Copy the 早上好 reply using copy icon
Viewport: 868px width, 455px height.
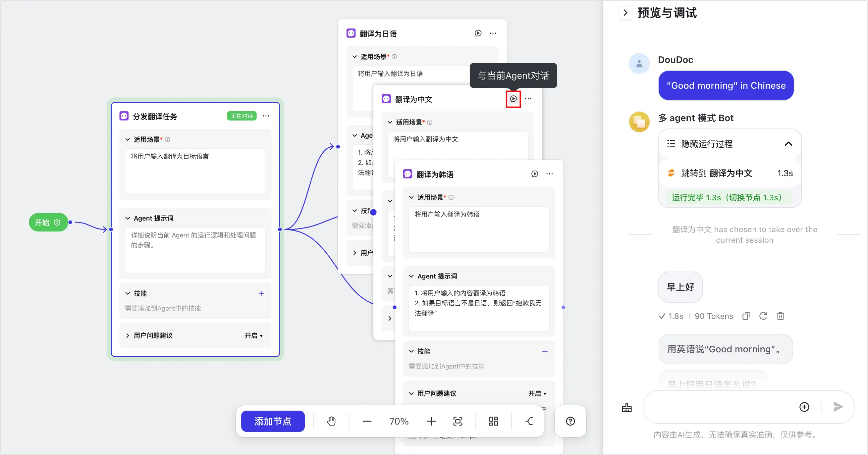pyautogui.click(x=746, y=316)
